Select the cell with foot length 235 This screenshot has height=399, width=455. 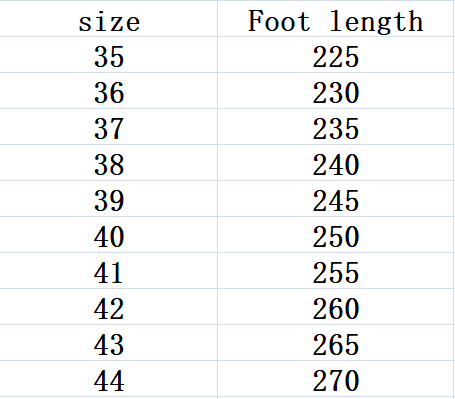point(336,127)
